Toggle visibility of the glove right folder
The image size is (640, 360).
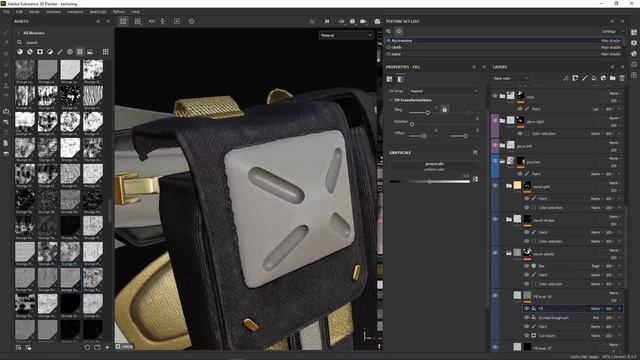coord(495,121)
